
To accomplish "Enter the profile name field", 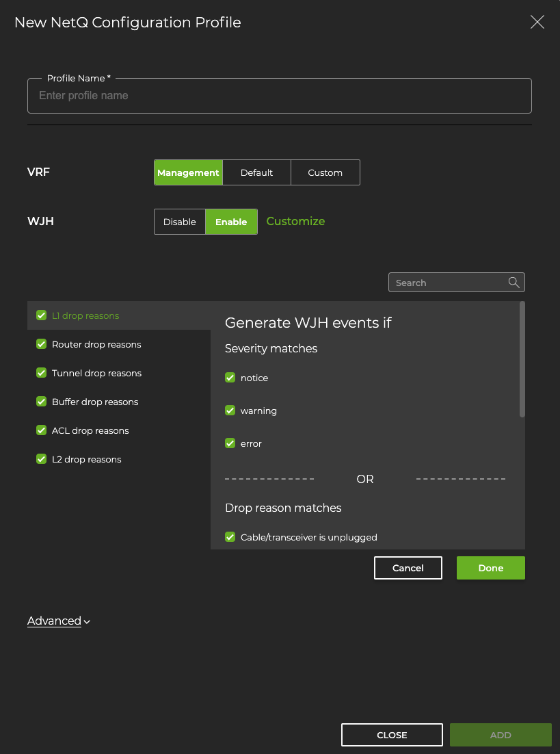I will 279,96.
